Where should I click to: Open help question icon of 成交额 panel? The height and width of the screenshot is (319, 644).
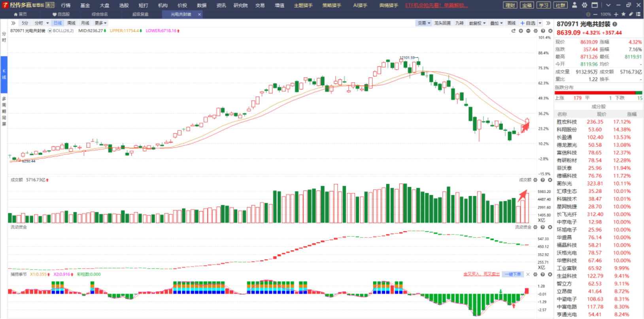click(x=543, y=180)
